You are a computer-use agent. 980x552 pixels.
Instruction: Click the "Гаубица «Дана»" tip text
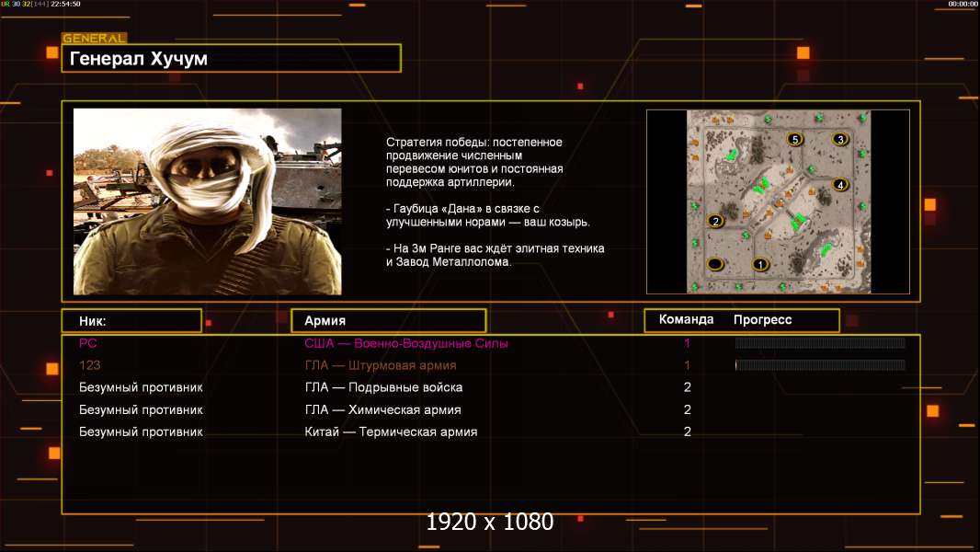point(487,215)
